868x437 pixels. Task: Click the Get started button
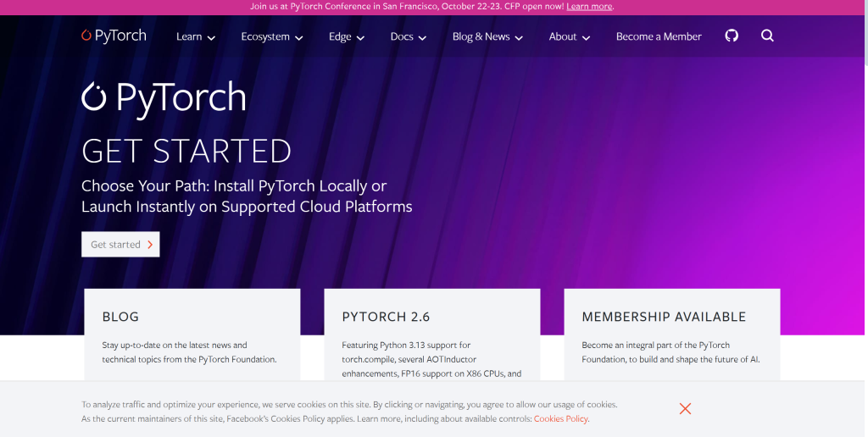[x=120, y=244]
